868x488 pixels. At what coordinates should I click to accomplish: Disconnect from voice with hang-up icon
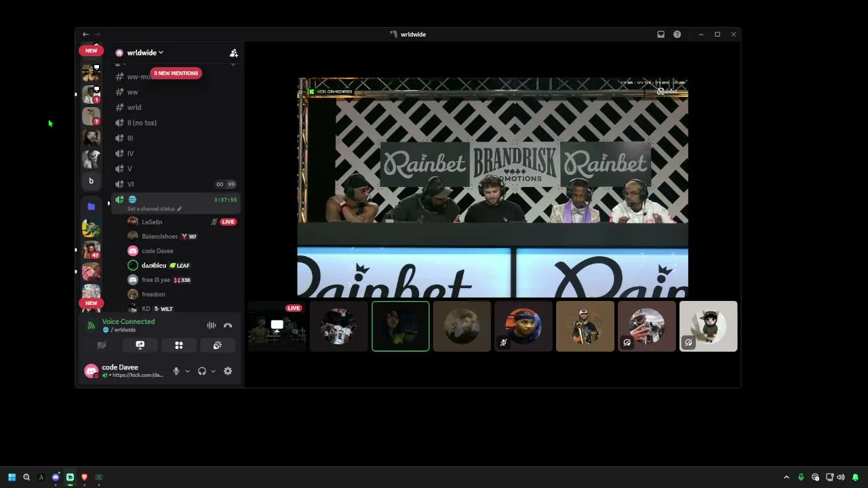click(x=228, y=326)
